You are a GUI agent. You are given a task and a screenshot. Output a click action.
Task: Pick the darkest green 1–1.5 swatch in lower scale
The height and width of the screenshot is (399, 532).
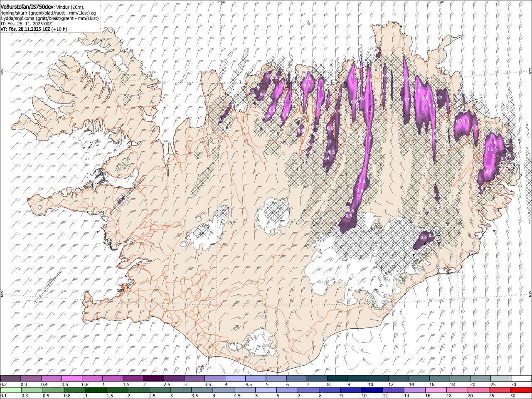(x=96, y=390)
